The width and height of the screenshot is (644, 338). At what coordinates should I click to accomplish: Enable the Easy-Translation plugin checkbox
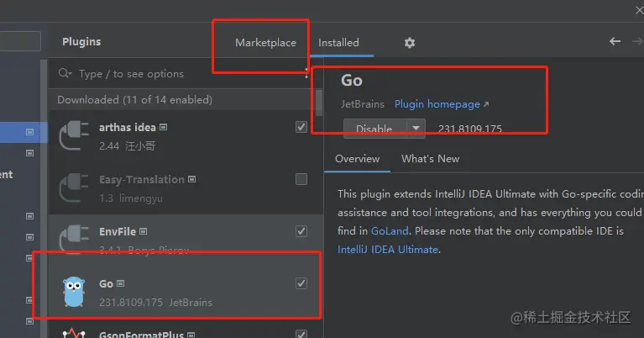coord(301,179)
